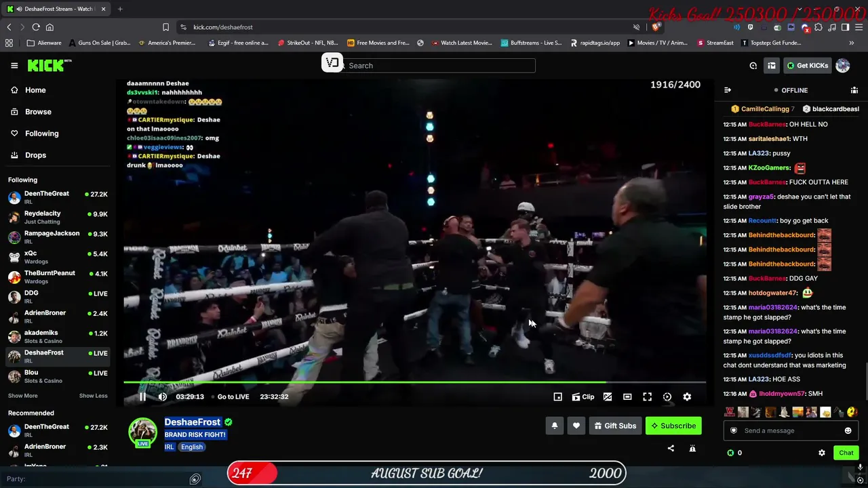Viewport: 868px width, 488px height.
Task: Open StreamEast bookmark
Action: pos(715,43)
